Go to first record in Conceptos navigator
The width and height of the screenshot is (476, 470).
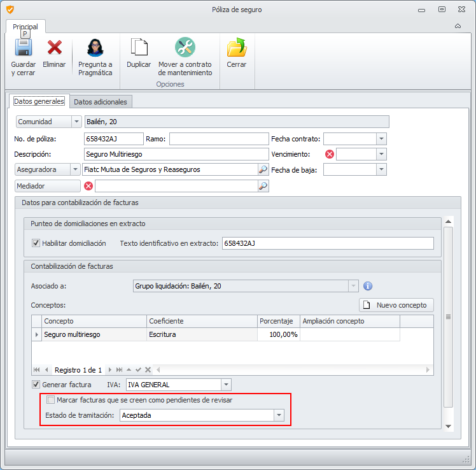click(x=37, y=370)
